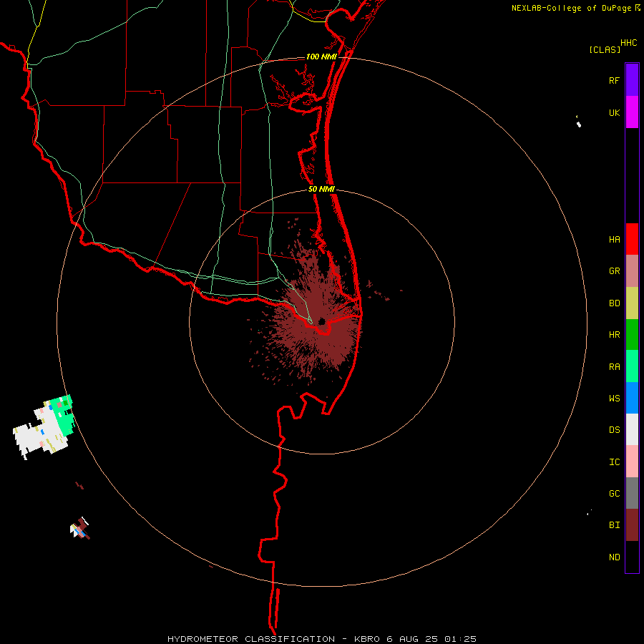The image size is (644, 644).
Task: Click the KBRO radar site center dot
Action: [321, 321]
